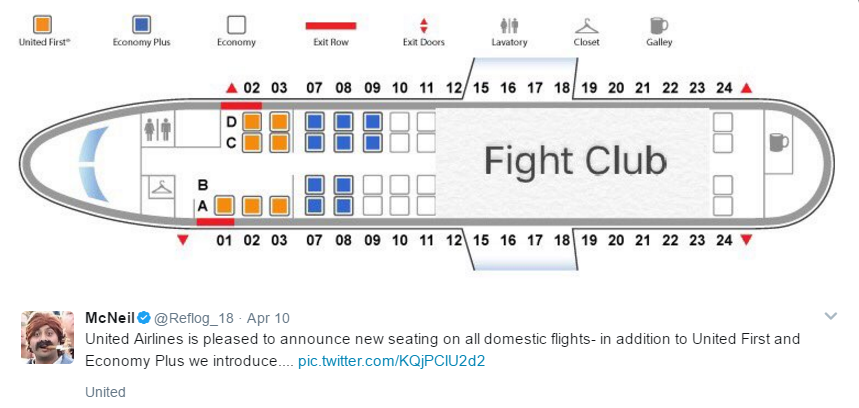Expand the tweet options chevron

(x=831, y=316)
